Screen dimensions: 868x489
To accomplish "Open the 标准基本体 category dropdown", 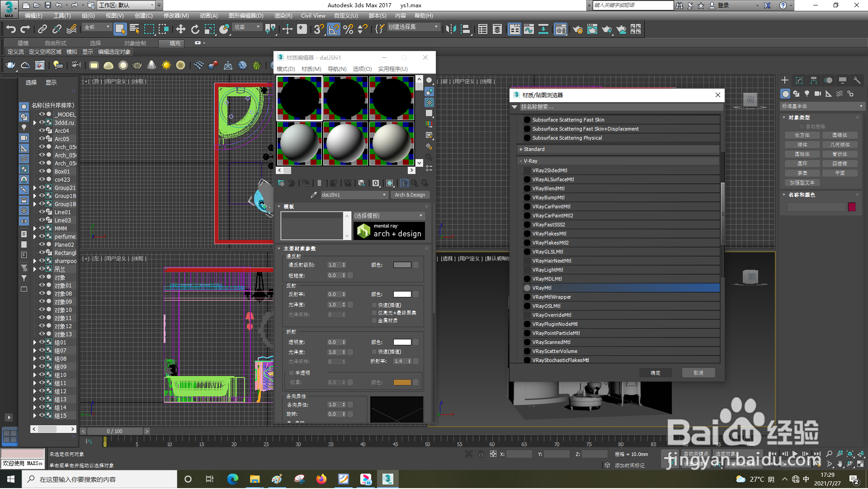I will coord(822,106).
